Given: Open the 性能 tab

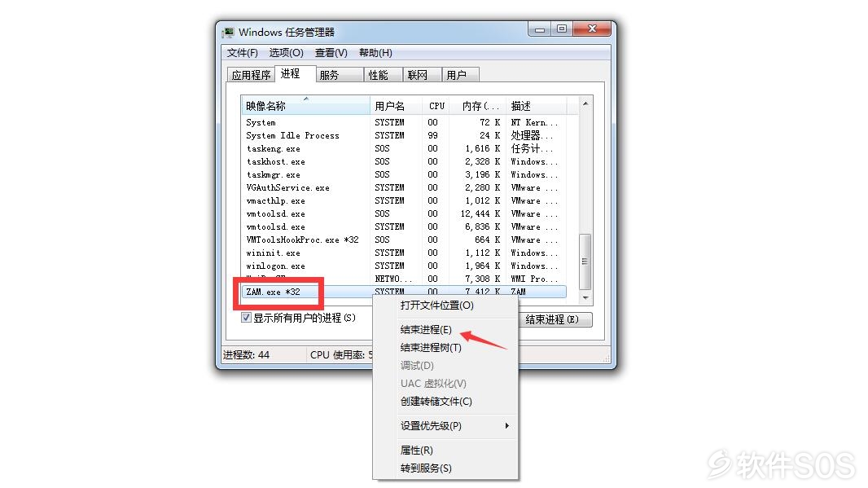Looking at the screenshot, I should point(383,75).
